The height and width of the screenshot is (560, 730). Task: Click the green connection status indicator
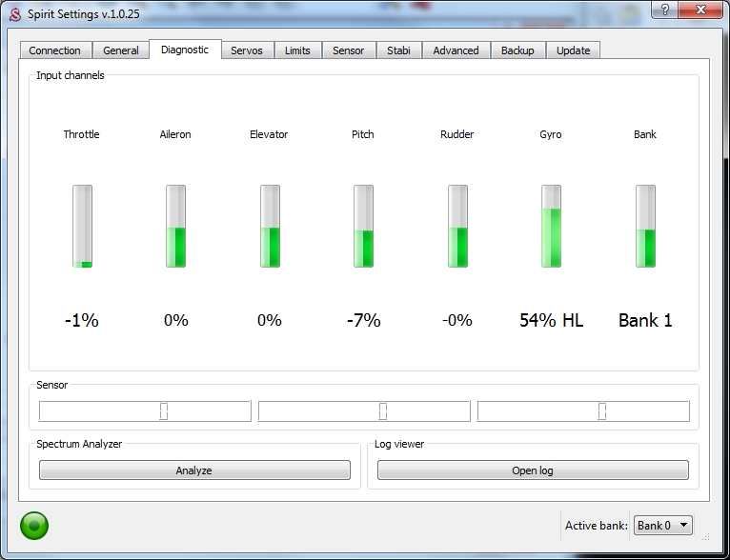click(x=34, y=525)
